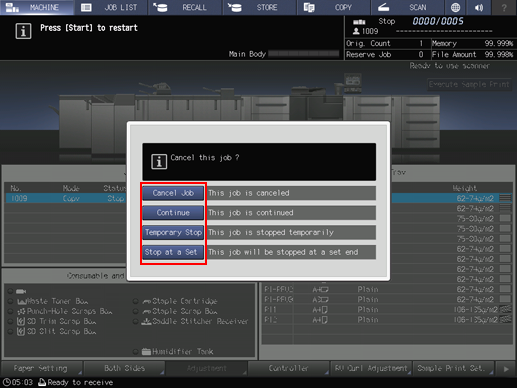Click the JOB LIST list icon
Viewport: 517px width, 388px height.
point(86,7)
